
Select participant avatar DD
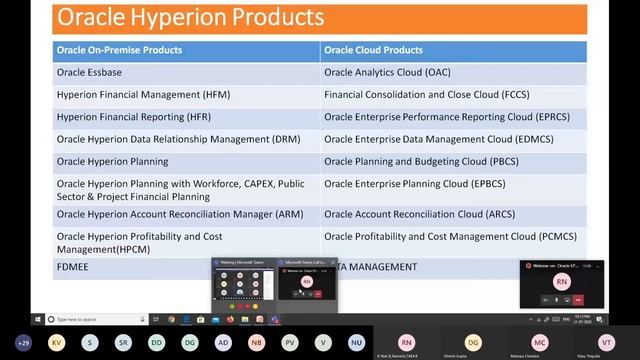point(157,343)
